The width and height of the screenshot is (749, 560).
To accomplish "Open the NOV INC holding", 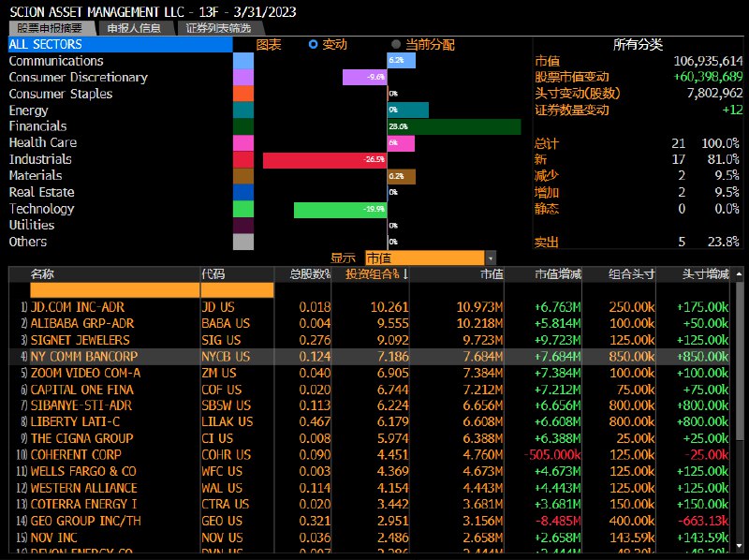I will (x=53, y=538).
